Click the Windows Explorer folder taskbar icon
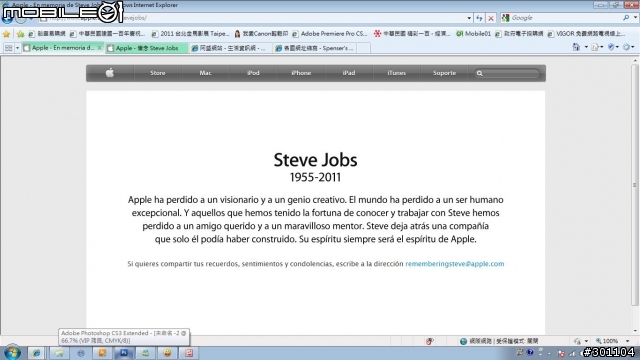This screenshot has width=640, height=360. 59,353
